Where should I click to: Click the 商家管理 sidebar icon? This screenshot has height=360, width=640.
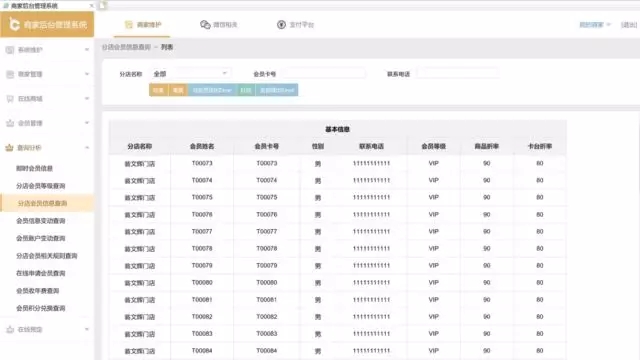(x=10, y=74)
